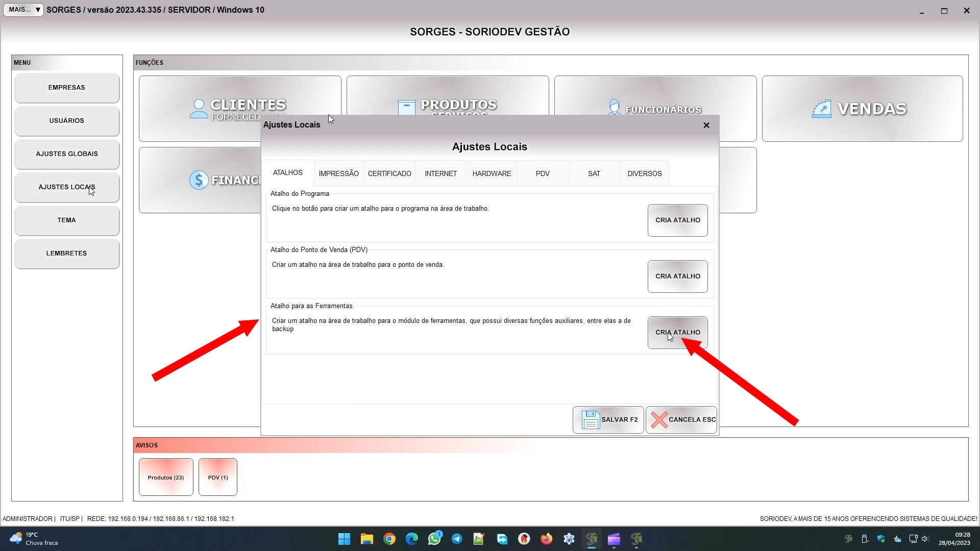Click the Financeiro dollar coin icon

(199, 180)
